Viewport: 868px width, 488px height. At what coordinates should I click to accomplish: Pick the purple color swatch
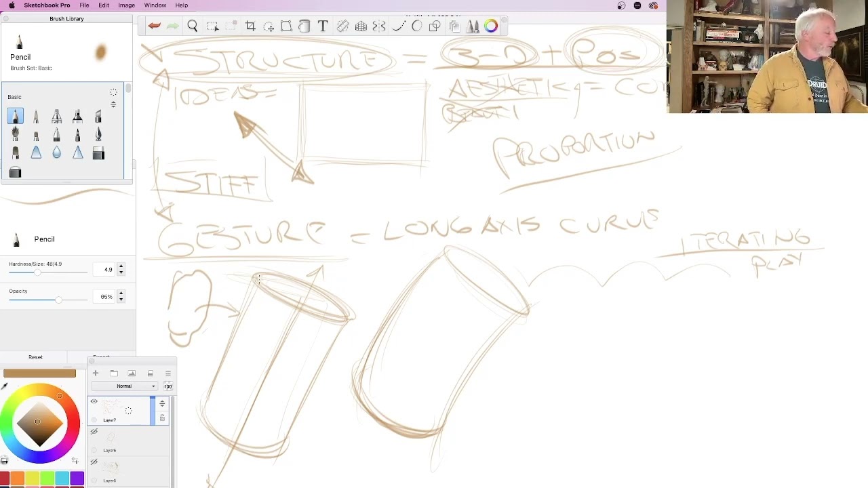click(x=77, y=480)
